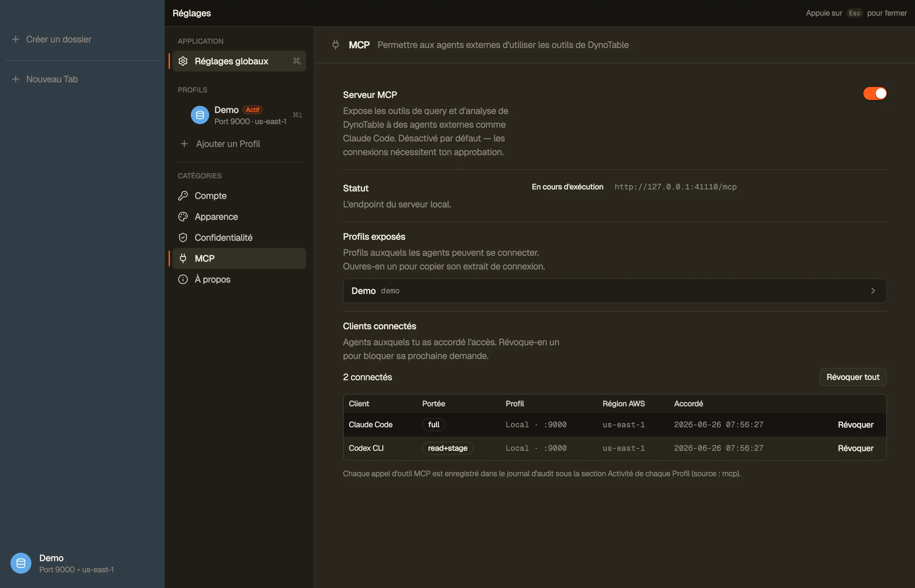Click the info icon beside À propos
This screenshot has width=915, height=588.
coord(183,280)
